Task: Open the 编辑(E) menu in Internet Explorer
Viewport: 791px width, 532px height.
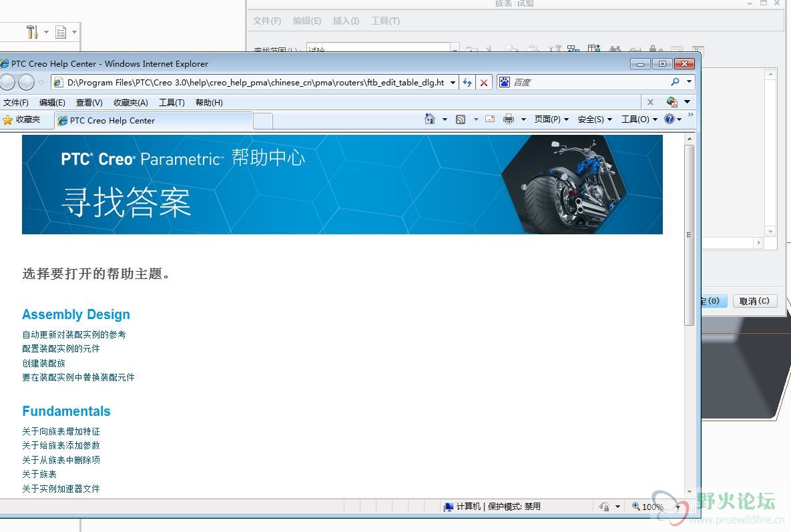Action: 52,102
